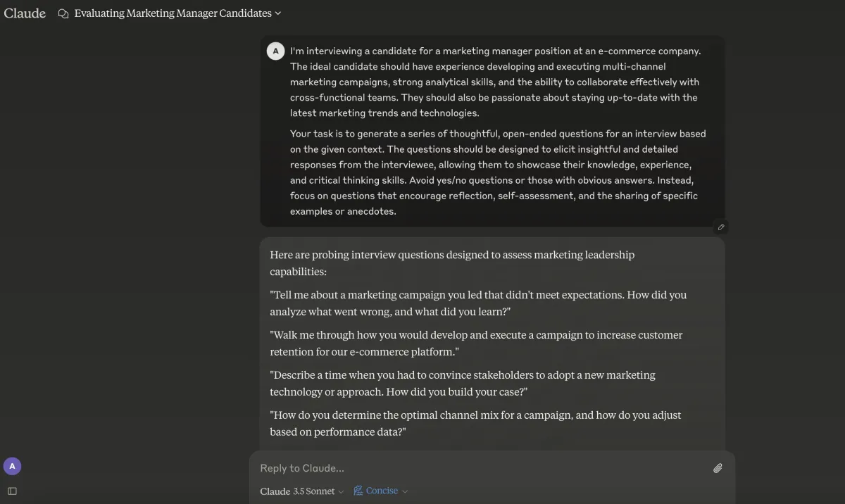Open the Concise response style dropdown
This screenshot has width=845, height=504.
[381, 491]
